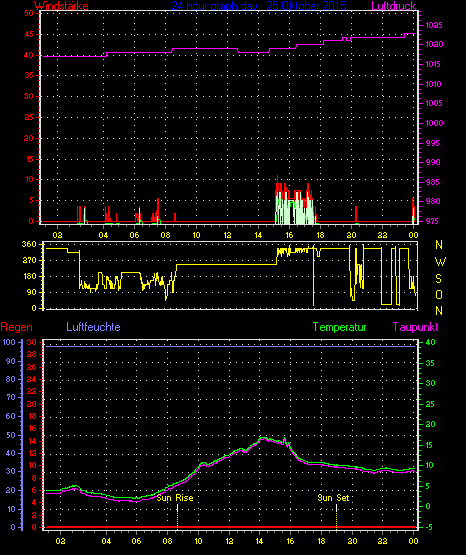Viewport: 466px width, 555px height.
Task: Click the Luftdruck legend label
Action: click(x=393, y=6)
